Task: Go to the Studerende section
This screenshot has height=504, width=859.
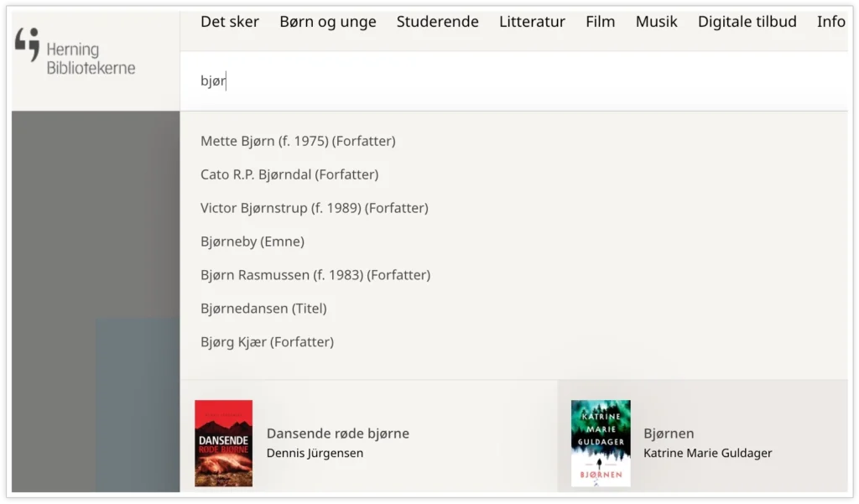Action: click(x=438, y=22)
